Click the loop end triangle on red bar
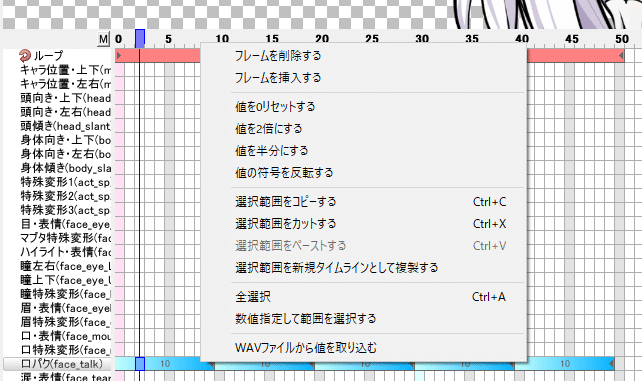The height and width of the screenshot is (381, 642). pyautogui.click(x=621, y=55)
